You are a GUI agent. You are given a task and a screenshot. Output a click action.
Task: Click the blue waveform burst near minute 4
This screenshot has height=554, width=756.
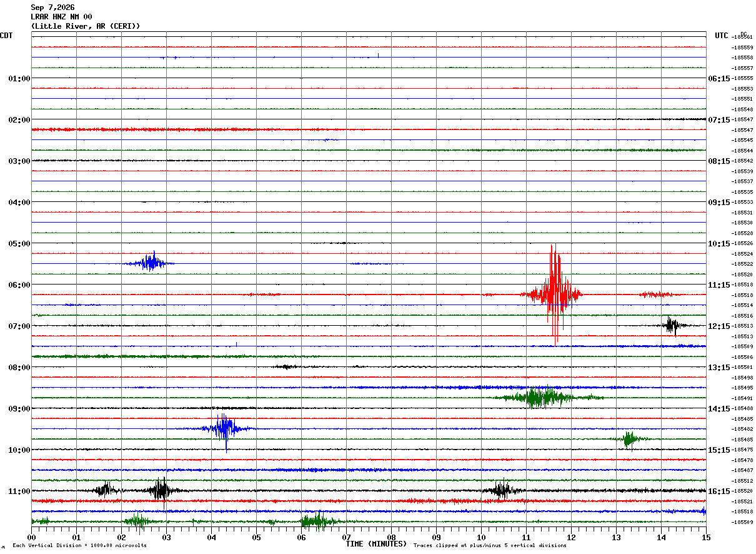(x=225, y=429)
